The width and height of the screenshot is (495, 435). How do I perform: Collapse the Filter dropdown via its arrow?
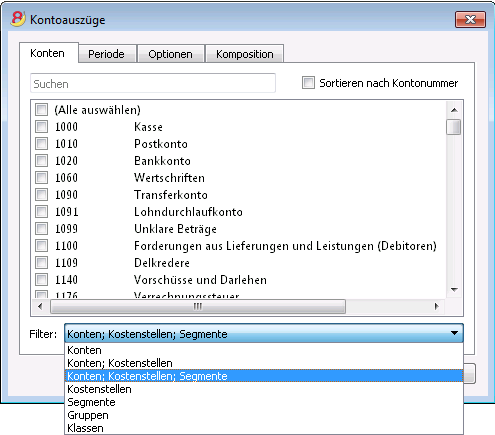(454, 333)
